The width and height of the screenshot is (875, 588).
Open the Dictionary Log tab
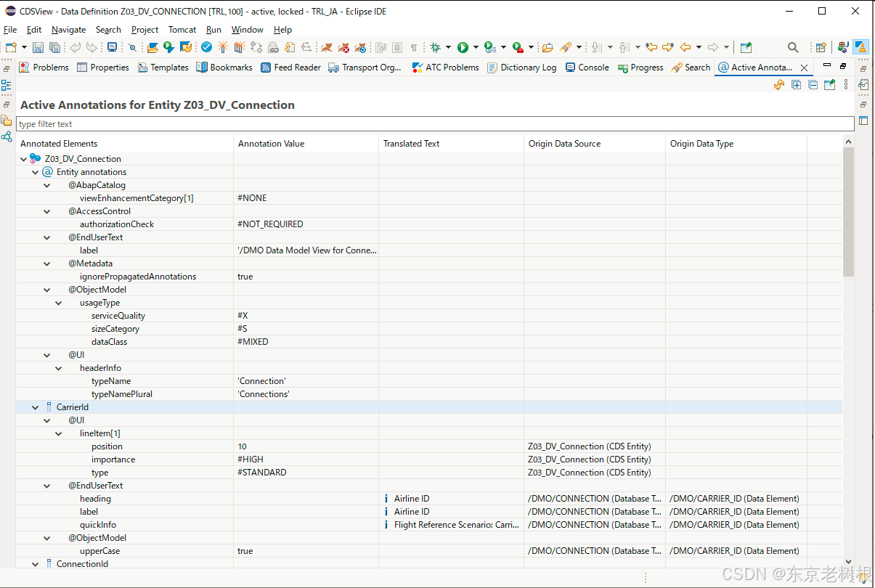[522, 67]
